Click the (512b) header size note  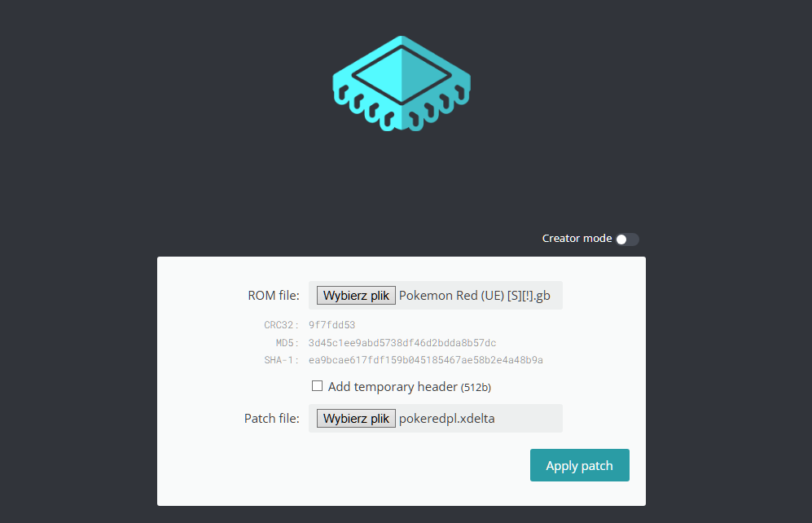point(476,387)
